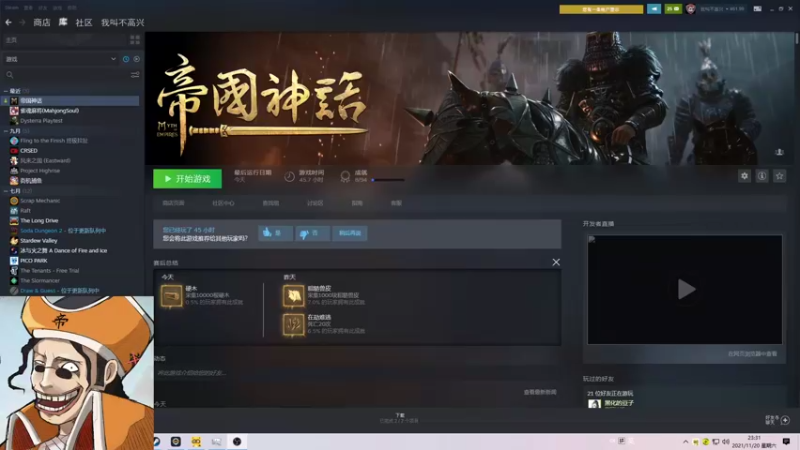Close the post-game summary panel
The width and height of the screenshot is (800, 450).
(x=556, y=262)
